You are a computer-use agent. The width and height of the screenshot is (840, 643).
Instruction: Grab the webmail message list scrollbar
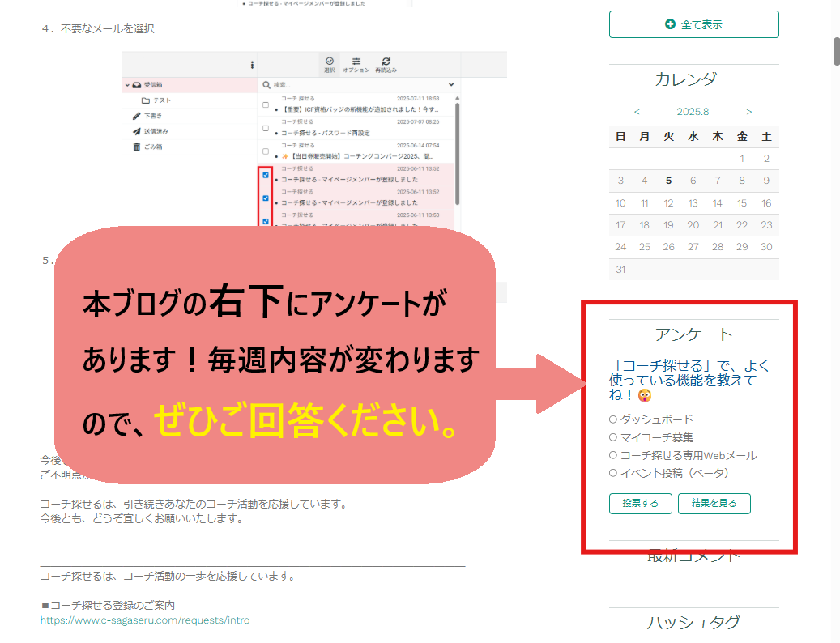click(457, 152)
